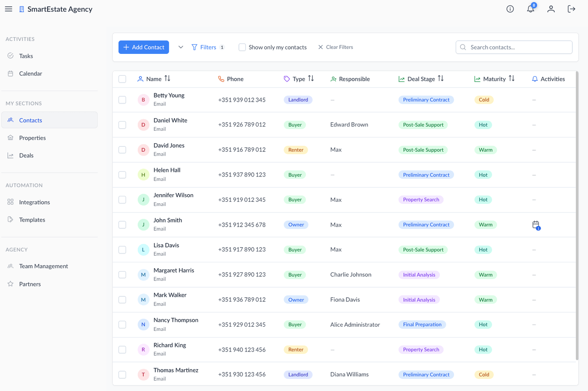Select the Betty Young row checkbox

pyautogui.click(x=122, y=100)
